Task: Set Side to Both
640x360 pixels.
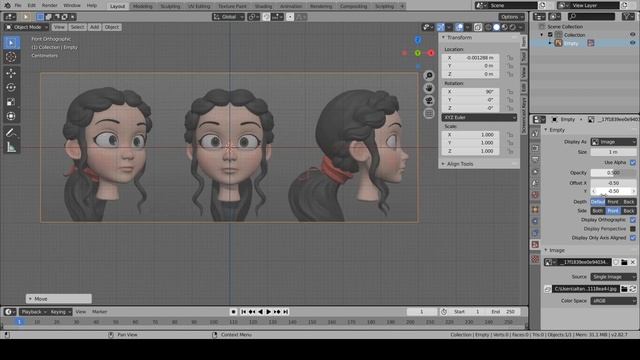Action: point(598,211)
